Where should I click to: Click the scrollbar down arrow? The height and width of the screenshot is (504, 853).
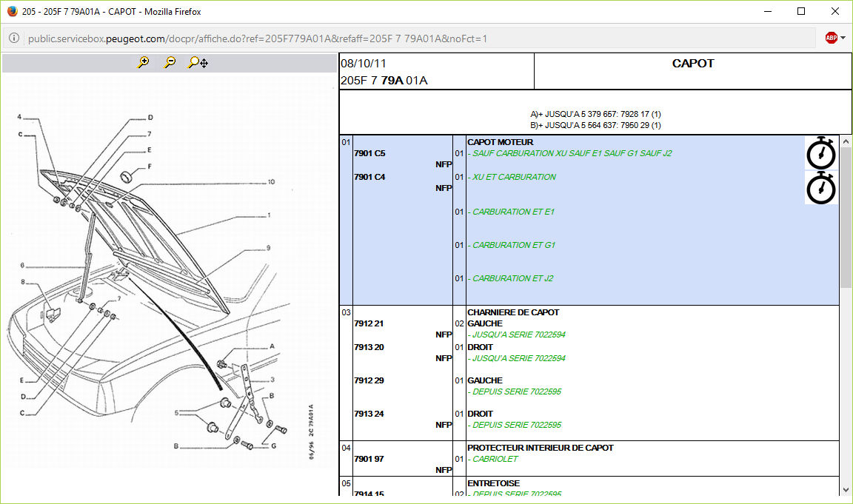[846, 490]
